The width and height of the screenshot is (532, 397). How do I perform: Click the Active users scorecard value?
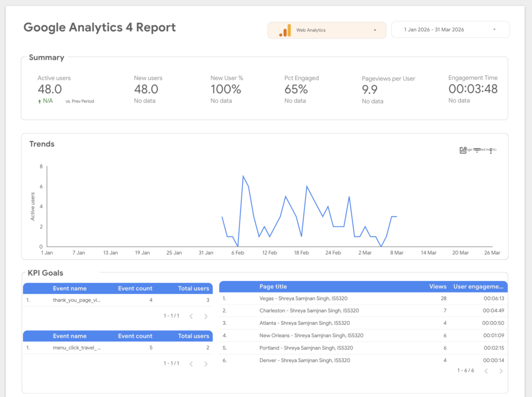pos(50,89)
